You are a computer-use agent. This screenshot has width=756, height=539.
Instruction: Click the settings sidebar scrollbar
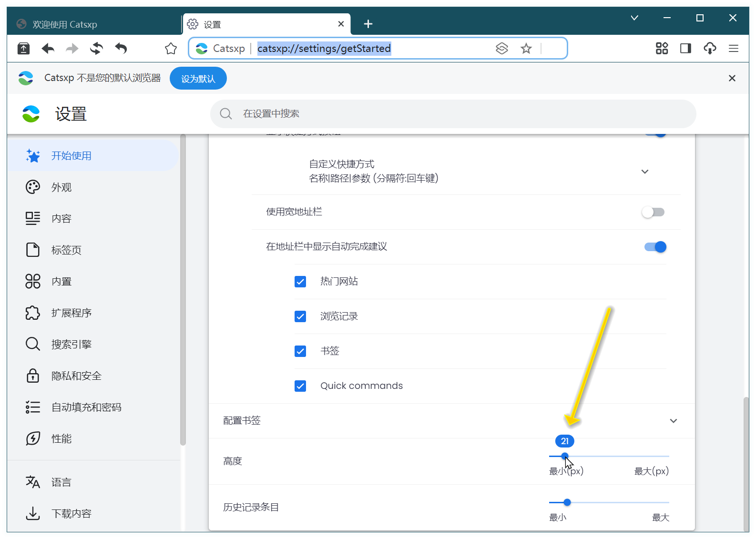point(183,291)
